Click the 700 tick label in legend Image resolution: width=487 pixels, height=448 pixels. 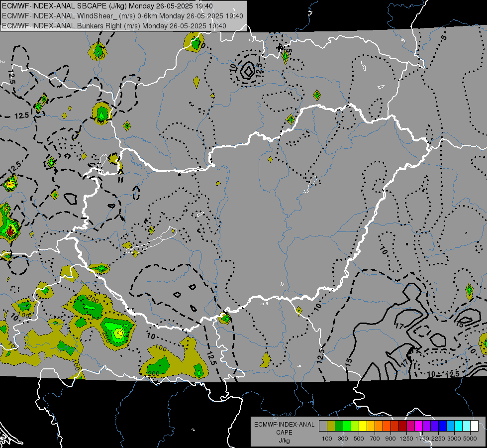point(375,439)
